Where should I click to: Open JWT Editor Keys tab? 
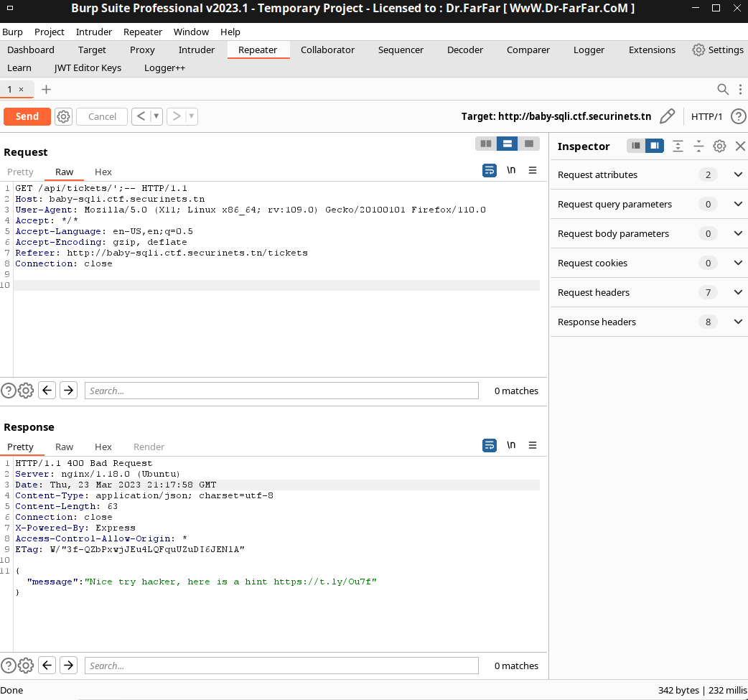click(88, 67)
